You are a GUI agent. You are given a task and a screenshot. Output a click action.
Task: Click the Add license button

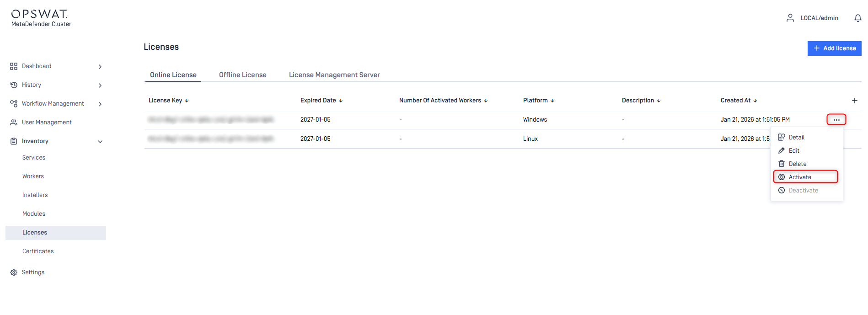(x=834, y=48)
